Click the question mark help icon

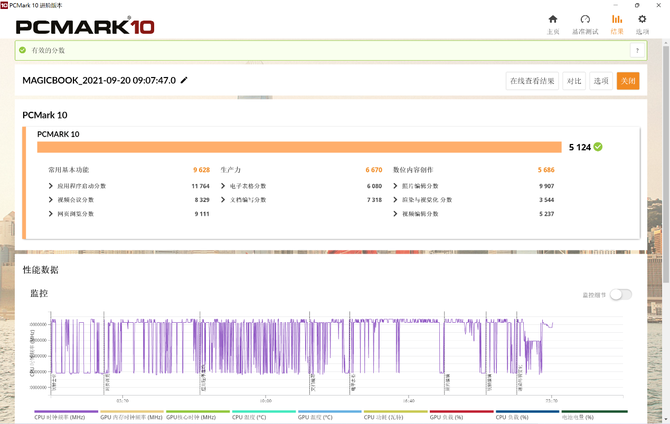tap(636, 50)
